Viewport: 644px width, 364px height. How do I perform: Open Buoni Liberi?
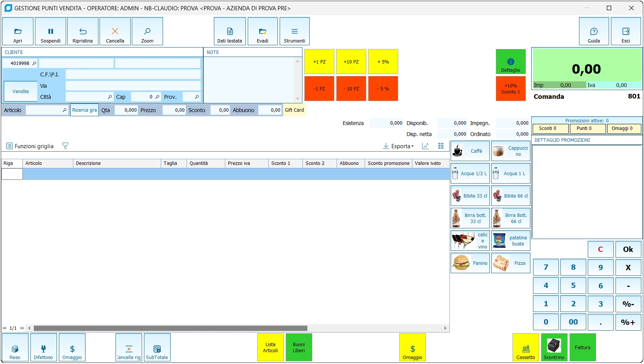(x=299, y=347)
